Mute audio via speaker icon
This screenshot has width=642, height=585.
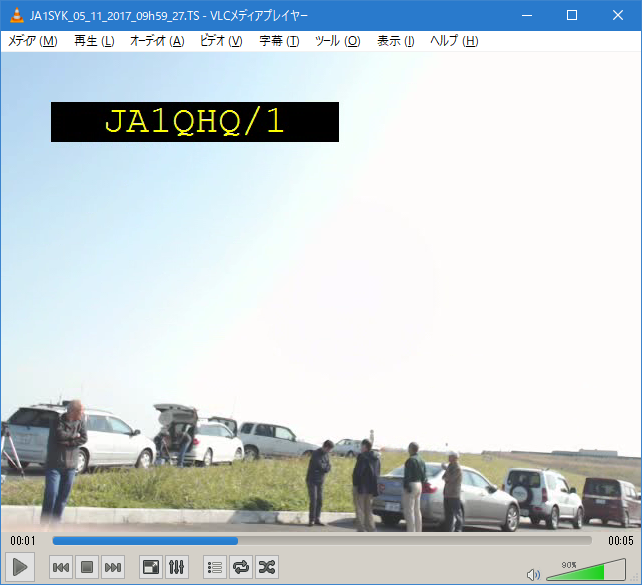click(x=533, y=575)
